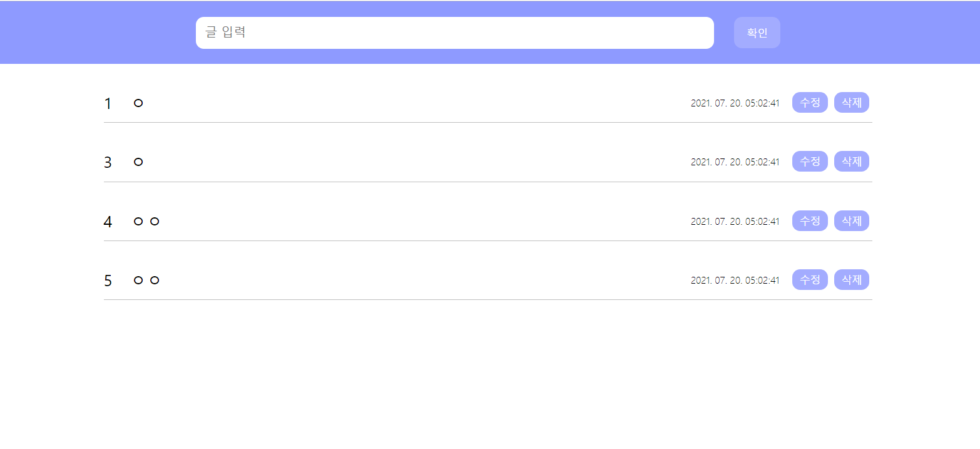Viewport: 980px width, 449px height.
Task: Click 수정 button on post 4
Action: (810, 220)
